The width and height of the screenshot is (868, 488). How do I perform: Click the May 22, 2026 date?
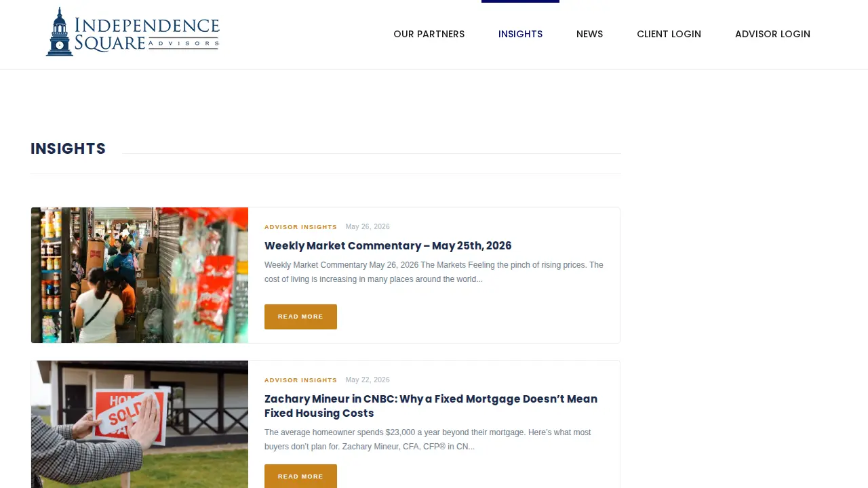point(368,380)
